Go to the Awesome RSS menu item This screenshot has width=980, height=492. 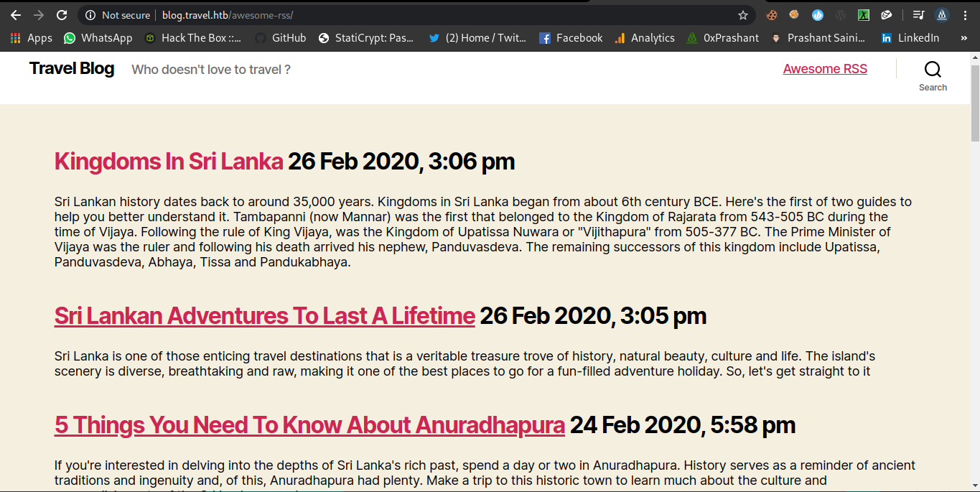[825, 69]
